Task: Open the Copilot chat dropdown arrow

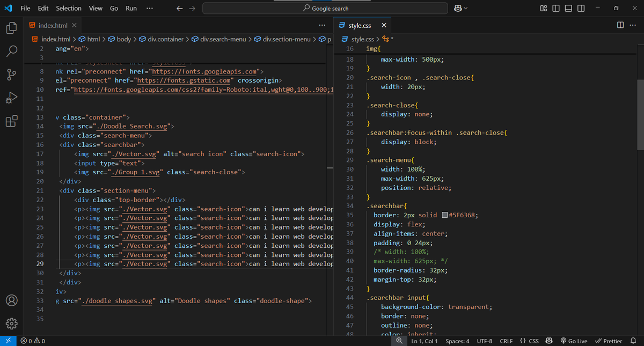Action: pos(465,9)
